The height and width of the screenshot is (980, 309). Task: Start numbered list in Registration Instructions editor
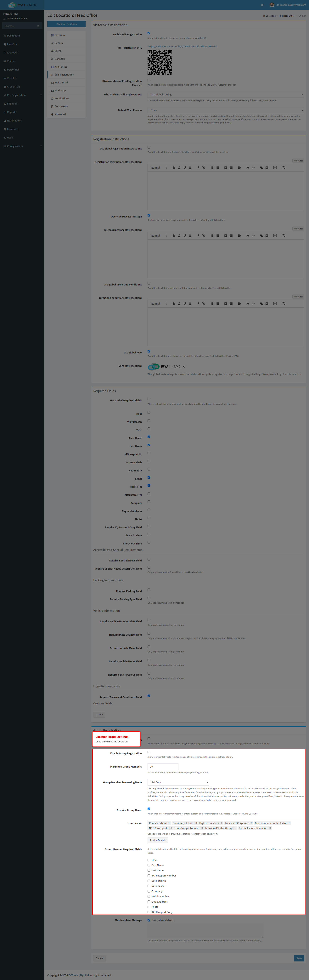(212, 168)
